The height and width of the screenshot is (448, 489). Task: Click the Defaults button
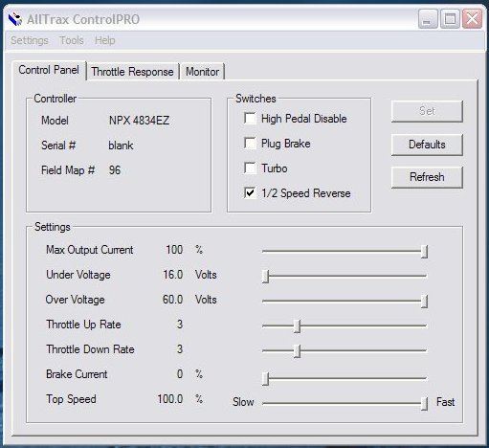[x=427, y=145]
